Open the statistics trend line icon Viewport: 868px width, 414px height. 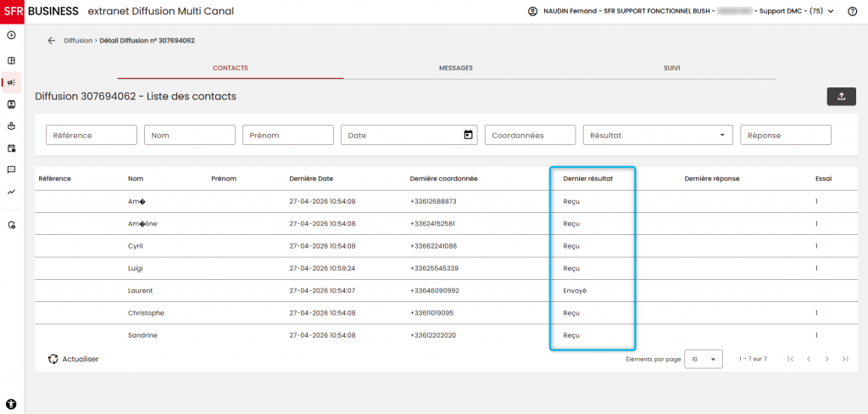tap(11, 192)
